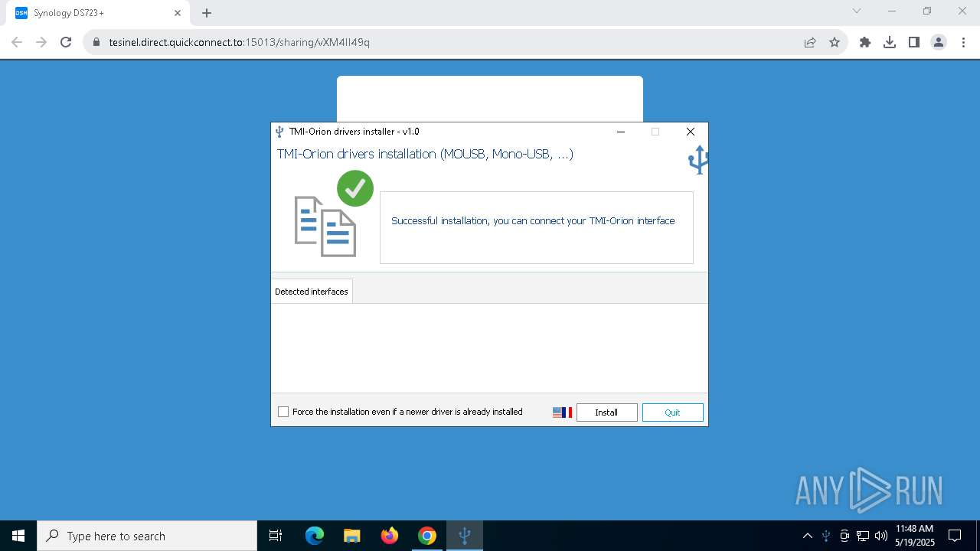Open volume control tray icon
The height and width of the screenshot is (551, 980).
click(881, 536)
